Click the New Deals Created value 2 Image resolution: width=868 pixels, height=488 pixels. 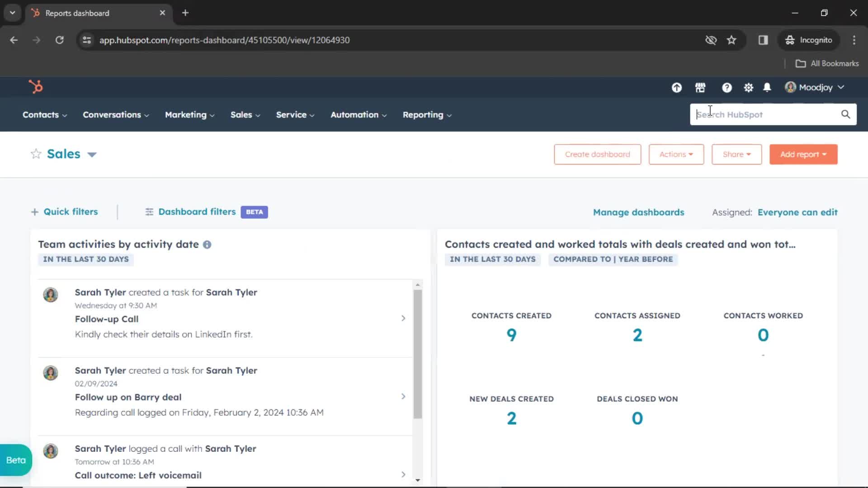click(511, 418)
